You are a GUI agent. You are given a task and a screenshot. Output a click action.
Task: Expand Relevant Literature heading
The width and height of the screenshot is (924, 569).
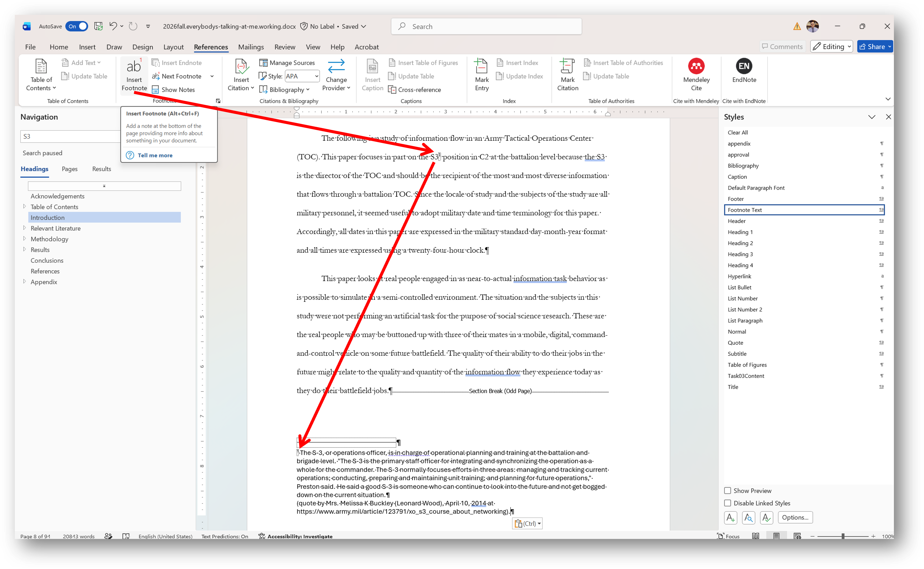pos(24,228)
